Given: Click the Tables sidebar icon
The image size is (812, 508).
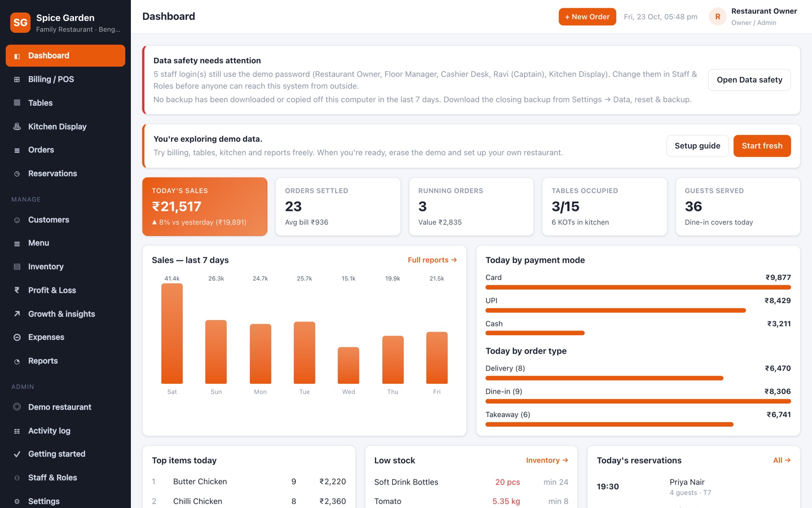Looking at the screenshot, I should (17, 103).
